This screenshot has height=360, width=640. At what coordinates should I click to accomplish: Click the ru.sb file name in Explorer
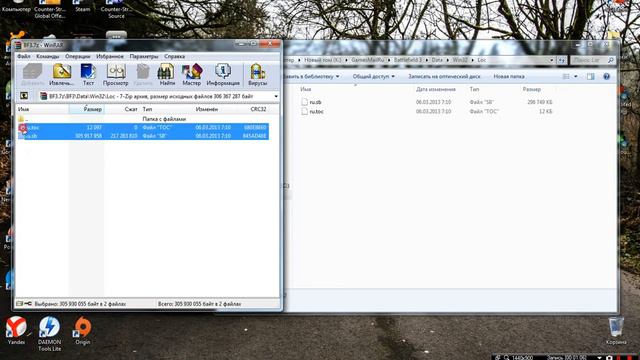[x=315, y=102]
